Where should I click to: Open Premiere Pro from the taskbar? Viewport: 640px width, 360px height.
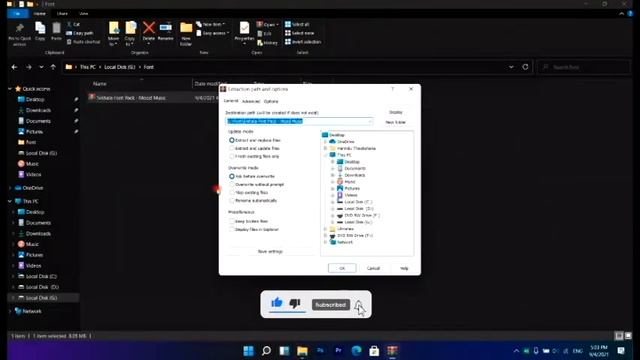tap(338, 351)
